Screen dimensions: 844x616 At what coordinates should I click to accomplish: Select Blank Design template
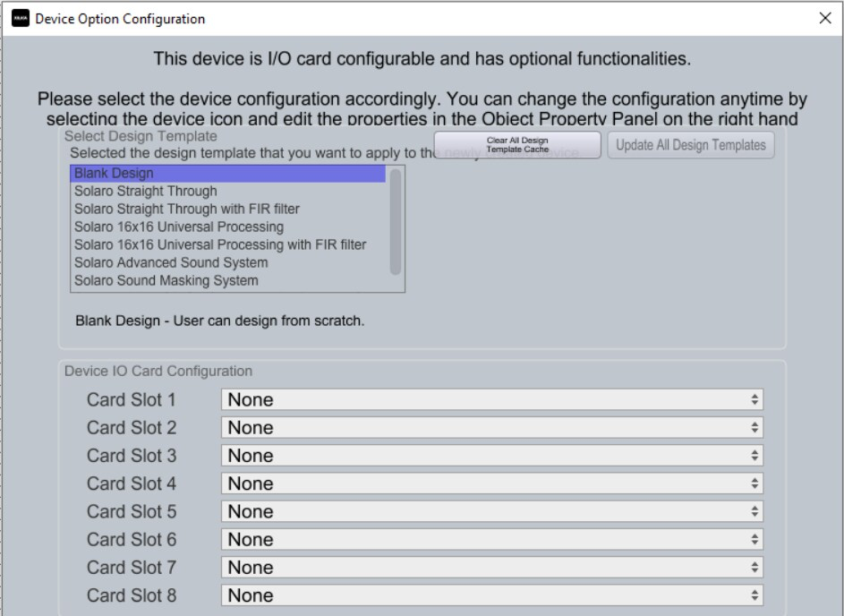[227, 174]
